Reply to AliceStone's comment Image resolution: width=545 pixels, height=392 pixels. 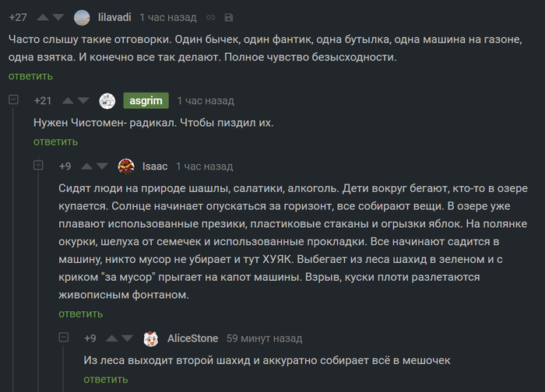point(105,380)
